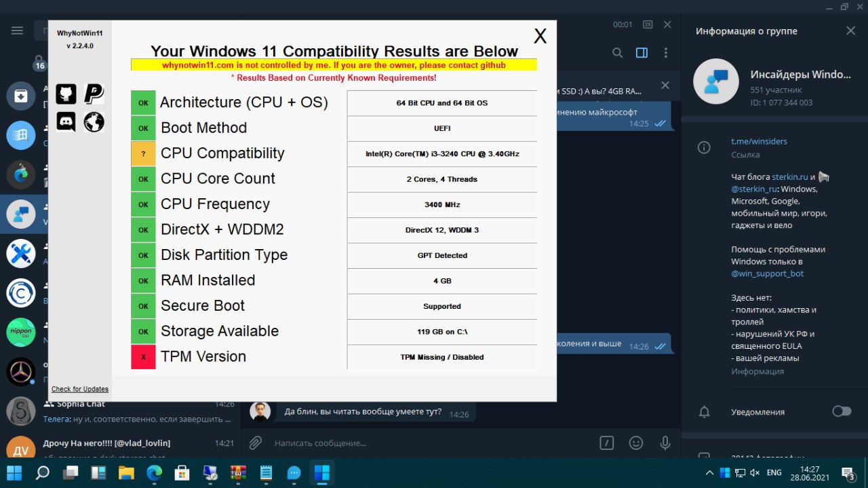Select the 'GPT Detected' result text

[442, 255]
